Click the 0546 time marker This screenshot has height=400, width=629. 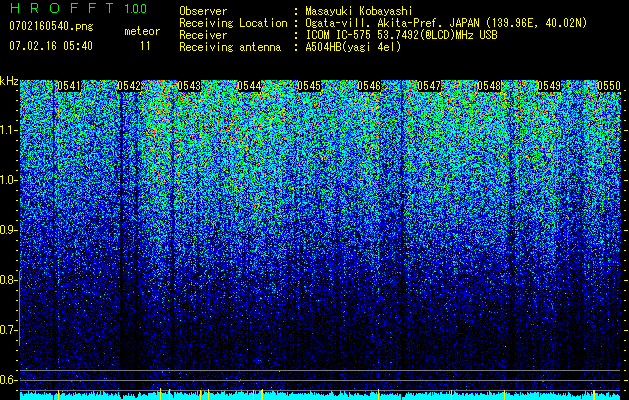369,86
